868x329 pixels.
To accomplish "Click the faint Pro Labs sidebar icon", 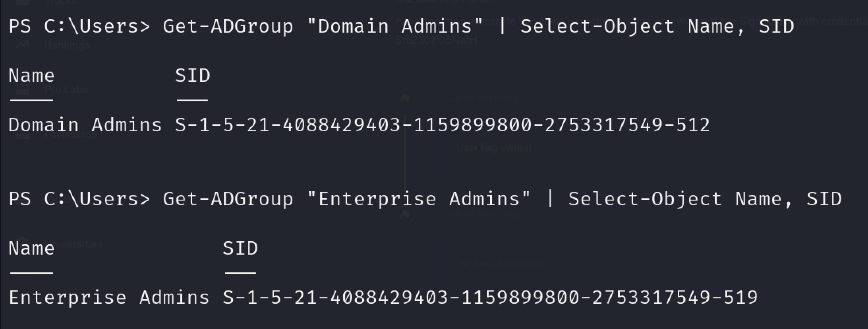I will (23, 90).
